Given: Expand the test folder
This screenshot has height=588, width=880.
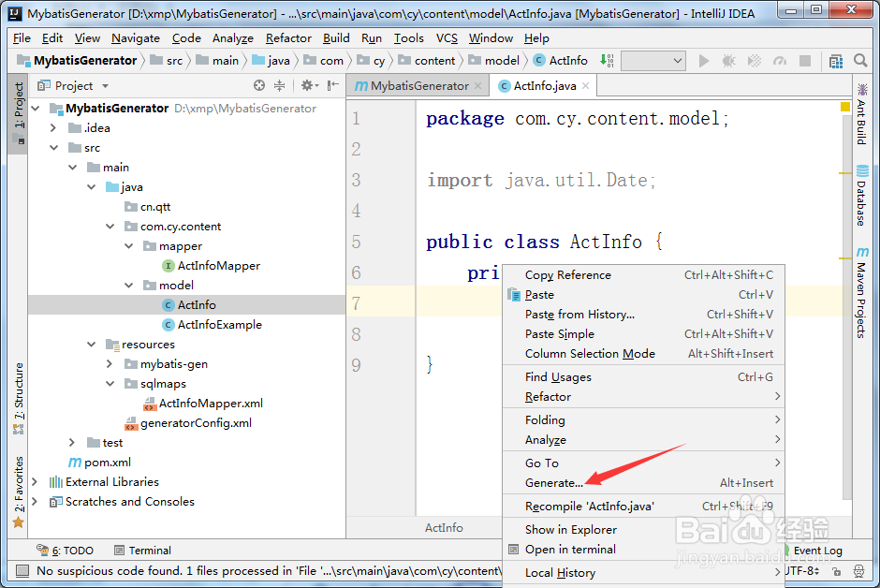Looking at the screenshot, I should [x=72, y=443].
